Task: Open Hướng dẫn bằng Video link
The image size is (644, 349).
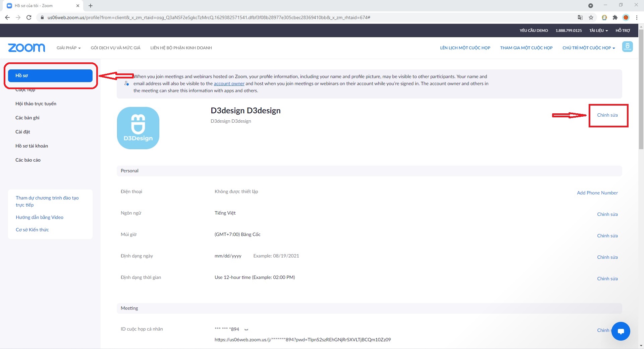Action: point(40,217)
